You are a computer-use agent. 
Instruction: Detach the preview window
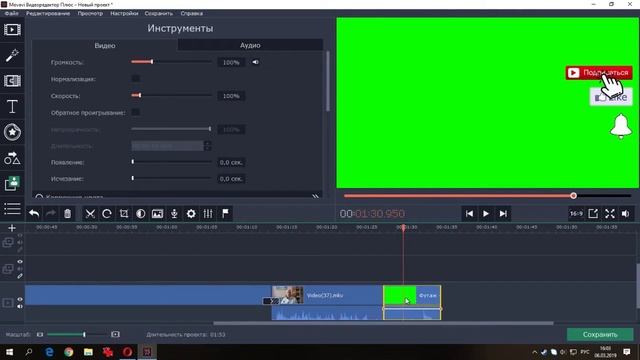pyautogui.click(x=593, y=213)
